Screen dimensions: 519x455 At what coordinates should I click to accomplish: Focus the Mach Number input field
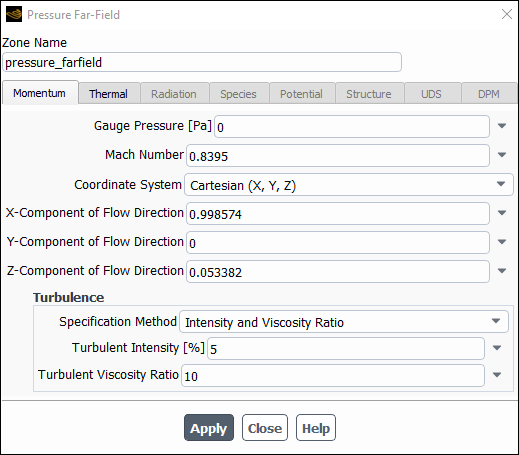pos(338,156)
